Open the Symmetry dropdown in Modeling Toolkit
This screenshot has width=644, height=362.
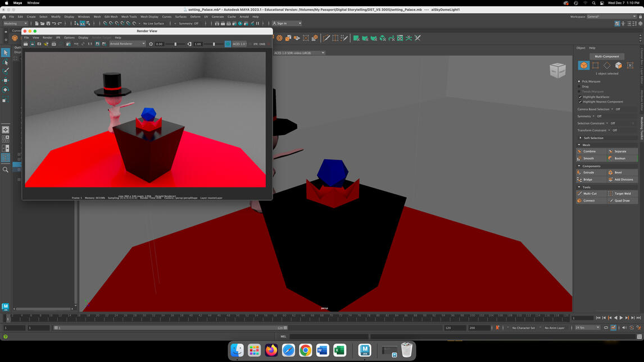point(593,116)
